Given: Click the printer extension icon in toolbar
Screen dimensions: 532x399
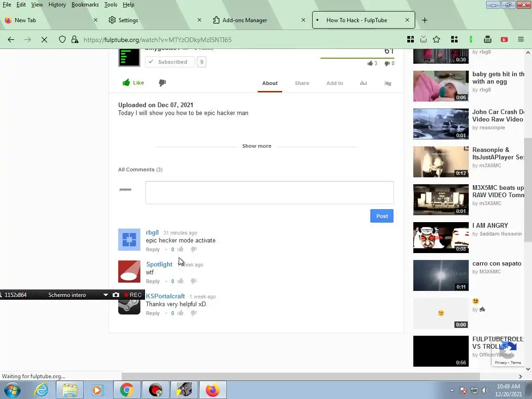Looking at the screenshot, I should [x=488, y=39].
